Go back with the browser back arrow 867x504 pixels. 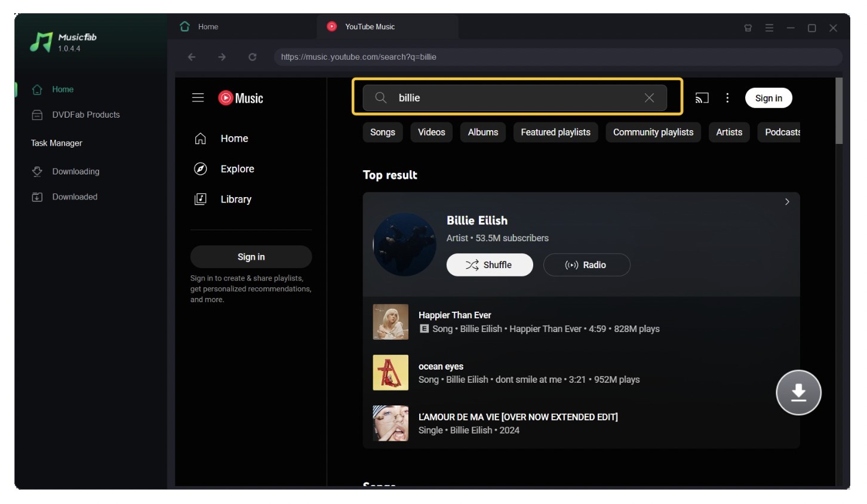point(192,57)
